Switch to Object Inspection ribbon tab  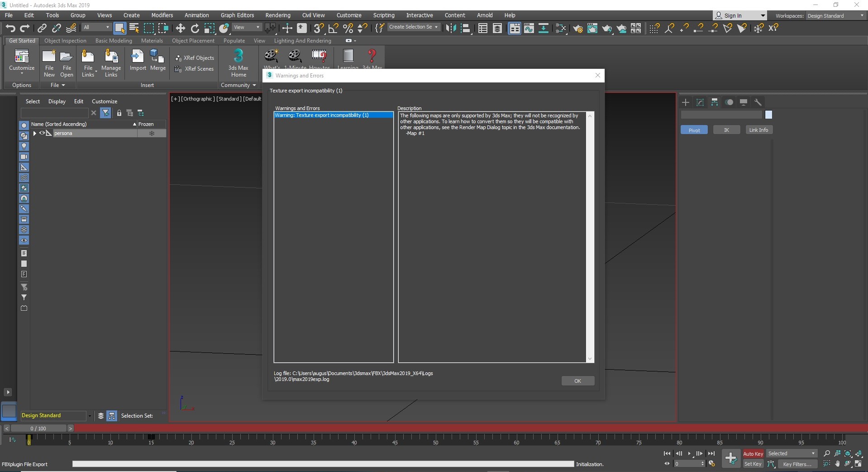coord(65,41)
